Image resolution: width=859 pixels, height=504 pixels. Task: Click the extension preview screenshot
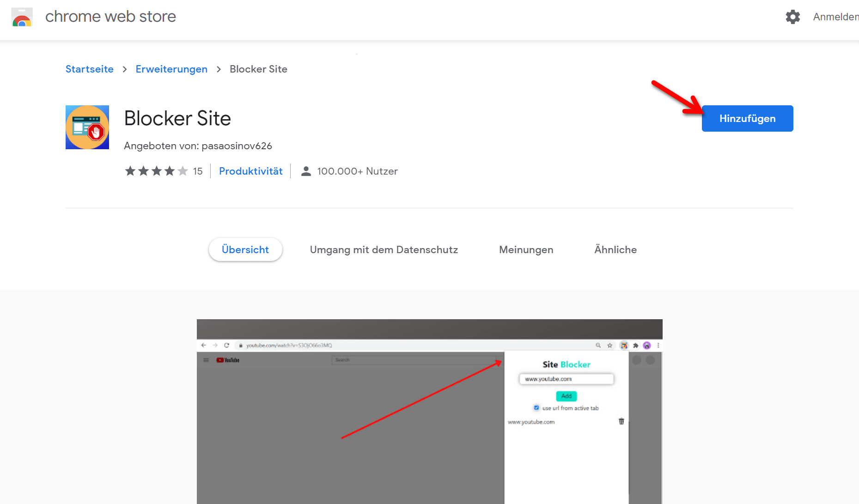[x=430, y=412]
